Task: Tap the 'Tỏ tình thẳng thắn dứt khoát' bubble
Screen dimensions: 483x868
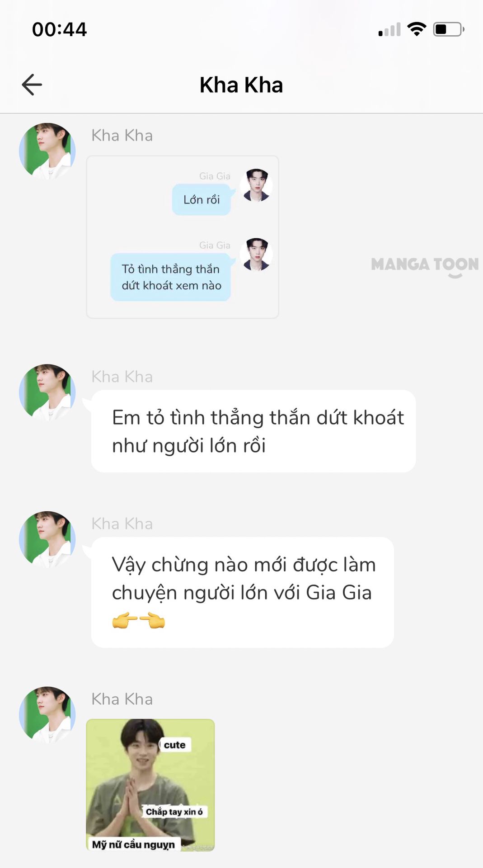Action: pos(171,277)
